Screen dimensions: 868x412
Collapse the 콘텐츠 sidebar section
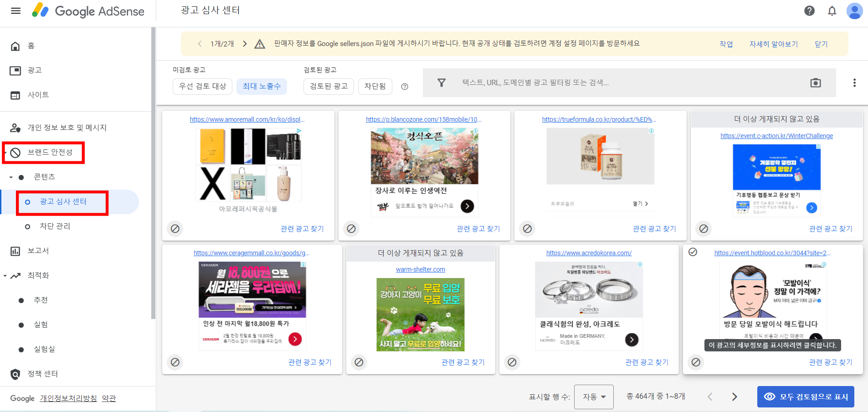pyautogui.click(x=11, y=177)
